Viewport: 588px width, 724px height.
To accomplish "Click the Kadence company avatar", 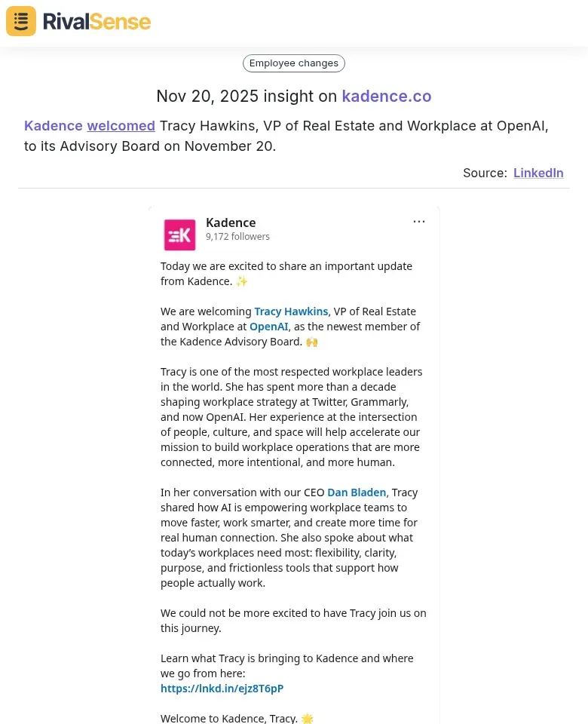I will (x=179, y=235).
